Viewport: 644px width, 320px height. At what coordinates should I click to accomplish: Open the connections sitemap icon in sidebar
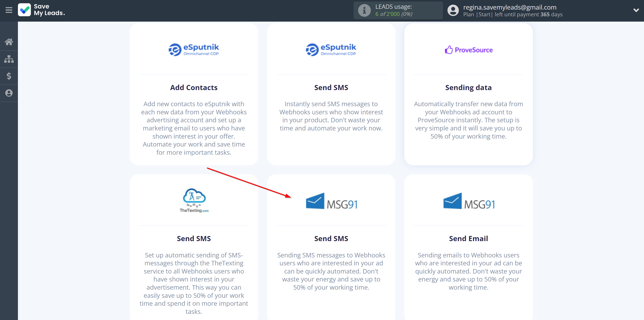[9, 59]
